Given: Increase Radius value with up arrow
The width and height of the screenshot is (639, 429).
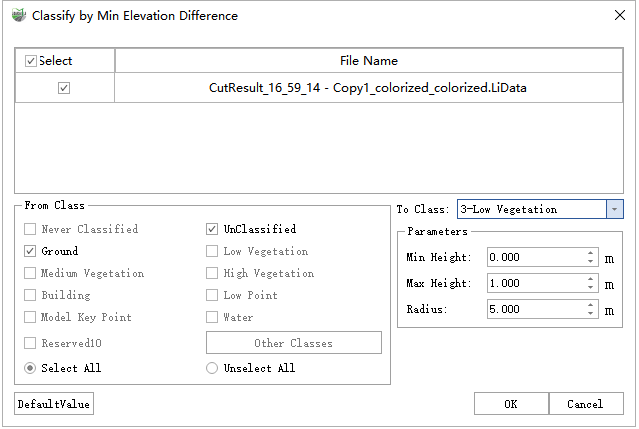Looking at the screenshot, I should tap(590, 305).
